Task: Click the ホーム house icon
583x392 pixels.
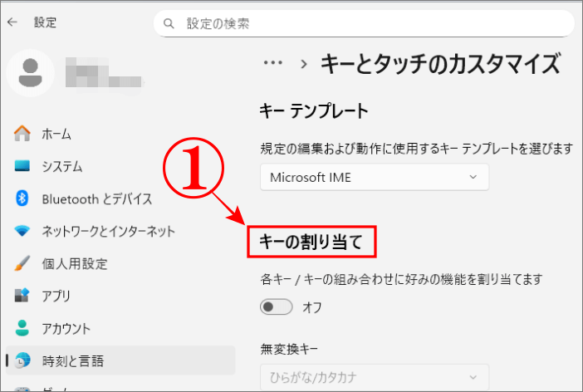Action: [22, 133]
